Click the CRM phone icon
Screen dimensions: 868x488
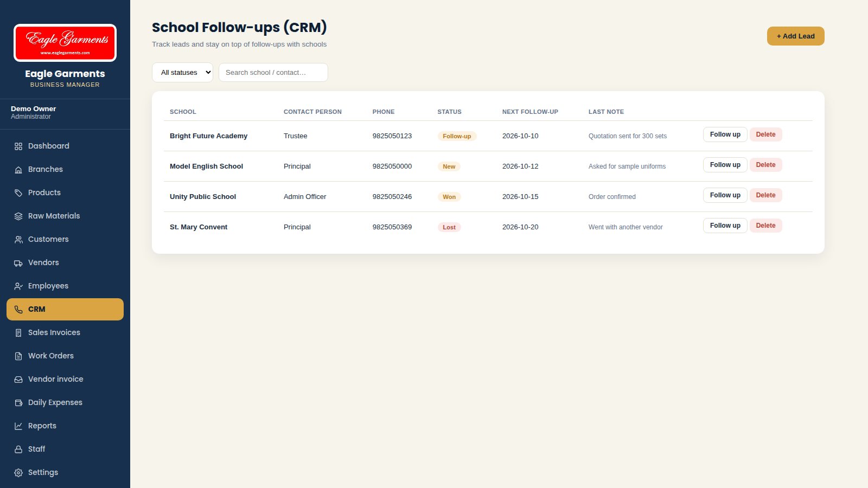click(18, 310)
